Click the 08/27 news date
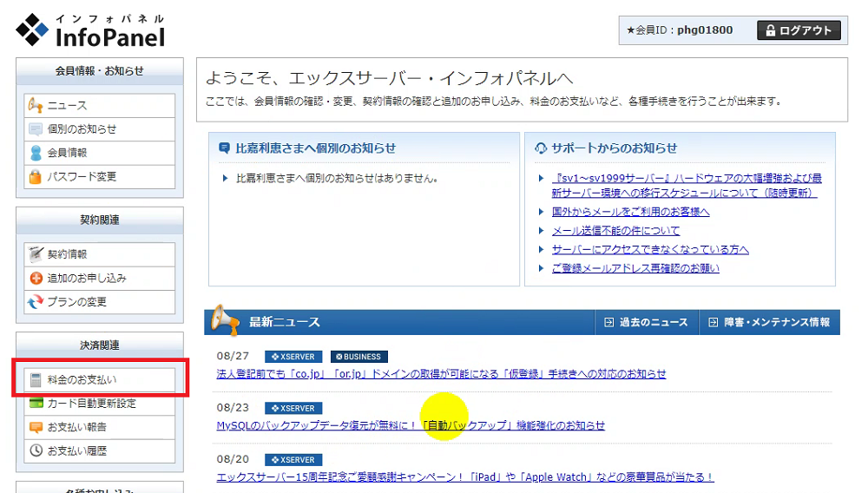 coord(233,356)
